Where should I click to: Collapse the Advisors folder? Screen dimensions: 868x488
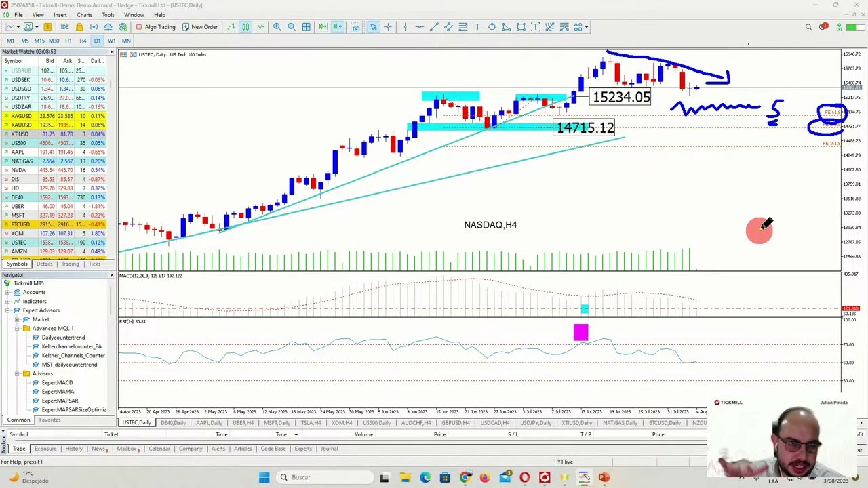click(x=17, y=373)
